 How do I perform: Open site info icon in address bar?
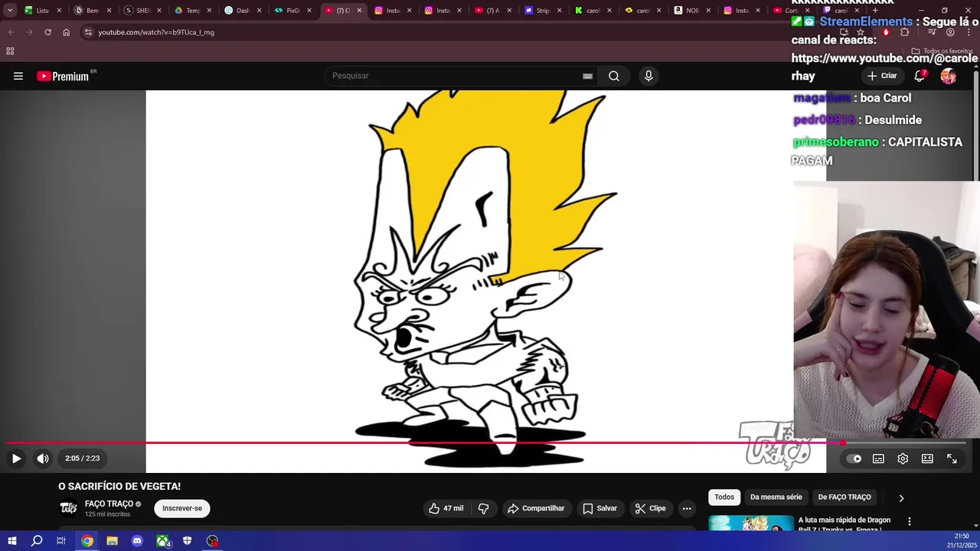point(88,32)
